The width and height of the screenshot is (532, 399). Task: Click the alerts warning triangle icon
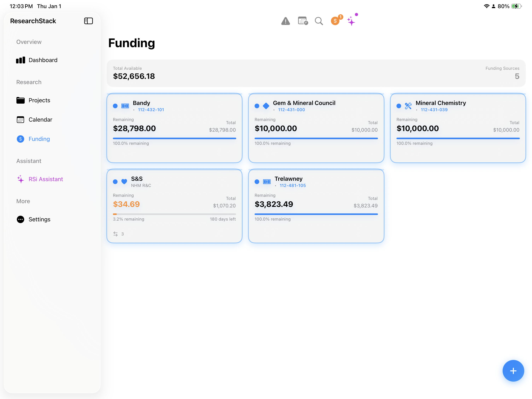[286, 21]
